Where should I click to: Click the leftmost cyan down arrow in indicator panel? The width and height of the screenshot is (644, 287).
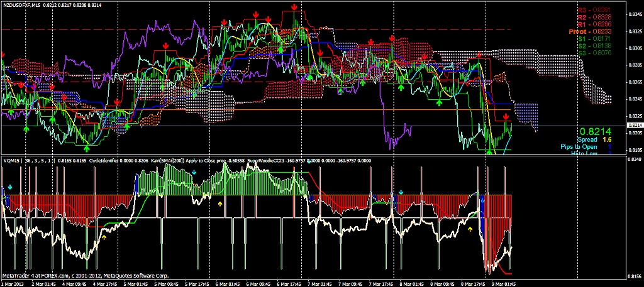[10, 187]
